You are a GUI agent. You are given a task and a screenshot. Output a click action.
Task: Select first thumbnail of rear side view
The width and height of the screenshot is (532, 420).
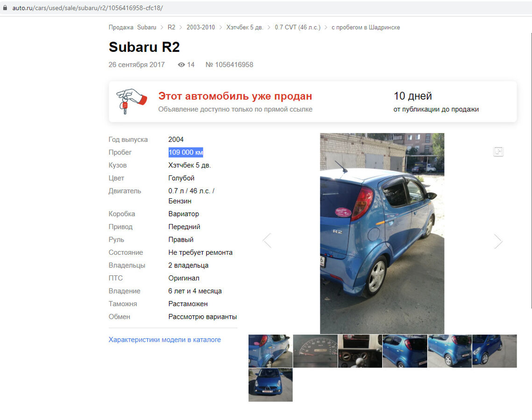[x=270, y=351]
